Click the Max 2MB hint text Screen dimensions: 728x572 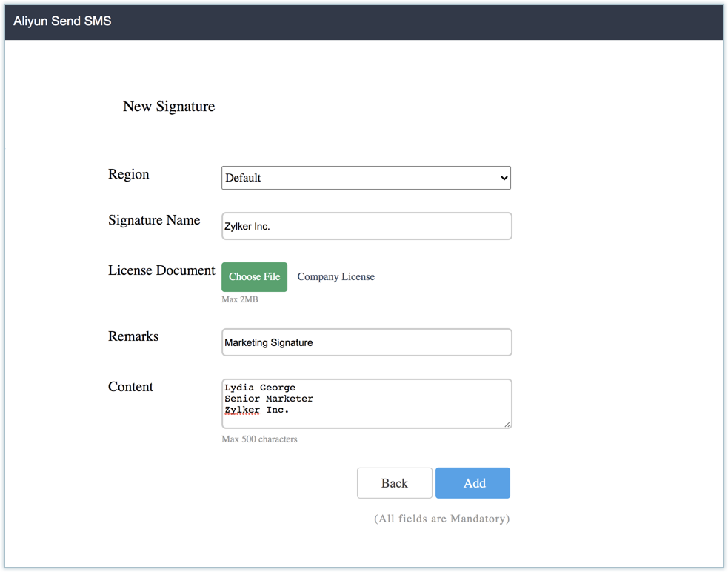[x=239, y=300]
